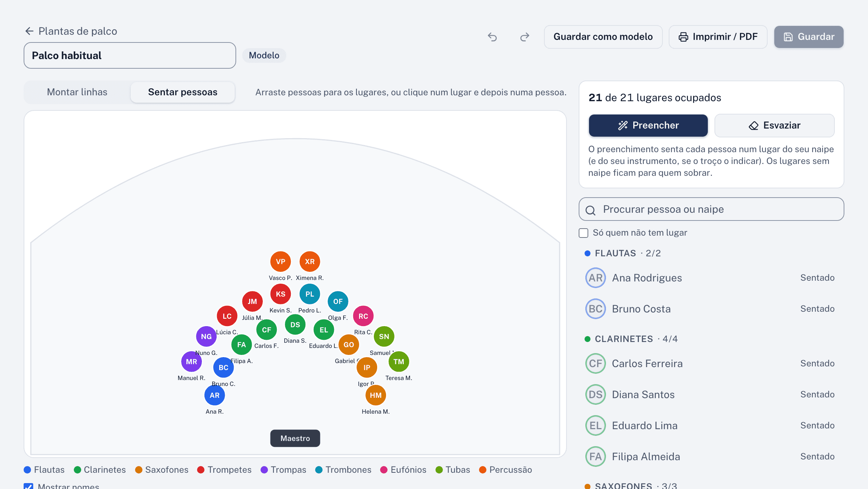The image size is (868, 489).
Task: Click the undo arrow icon
Action: coord(492,37)
